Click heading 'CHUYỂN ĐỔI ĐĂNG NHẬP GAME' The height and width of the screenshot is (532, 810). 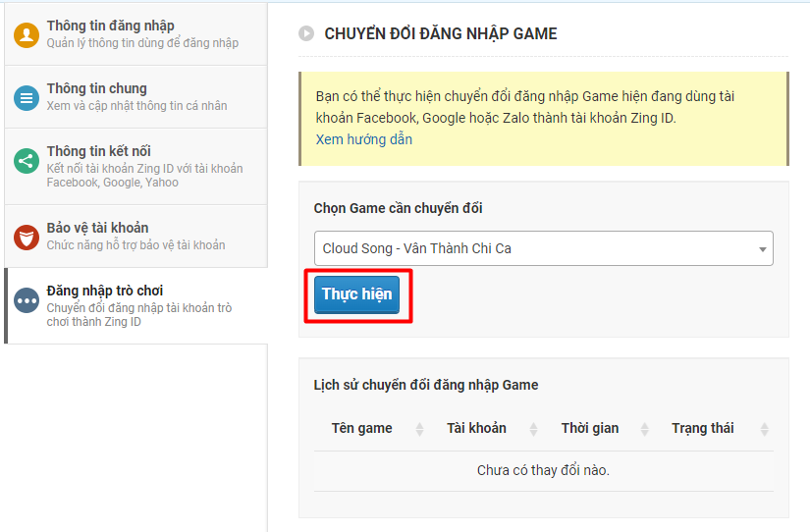(x=441, y=33)
